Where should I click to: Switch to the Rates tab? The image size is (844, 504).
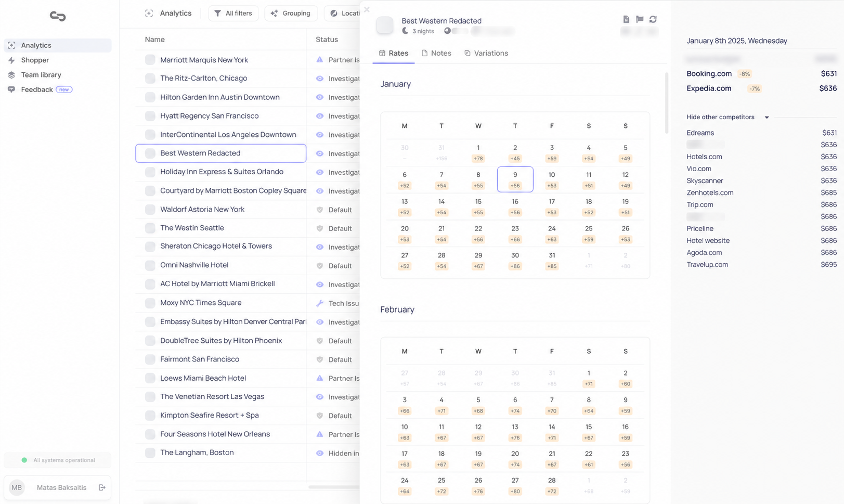(x=394, y=53)
